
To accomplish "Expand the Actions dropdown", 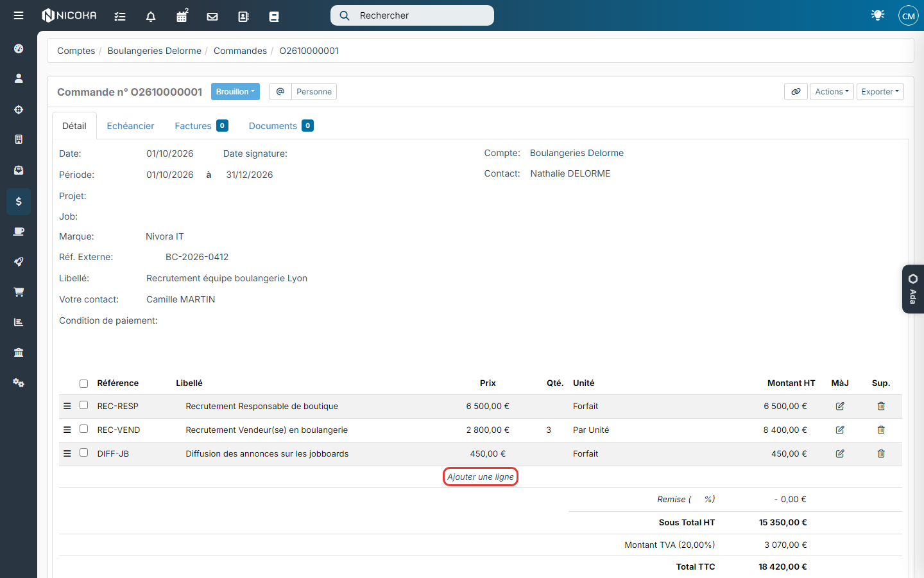I will (x=832, y=92).
